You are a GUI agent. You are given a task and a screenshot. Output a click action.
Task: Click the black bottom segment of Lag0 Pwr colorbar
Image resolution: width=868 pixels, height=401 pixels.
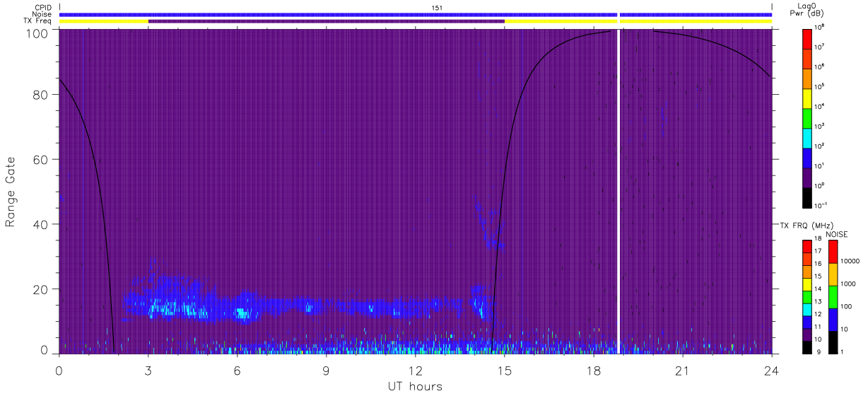click(807, 198)
